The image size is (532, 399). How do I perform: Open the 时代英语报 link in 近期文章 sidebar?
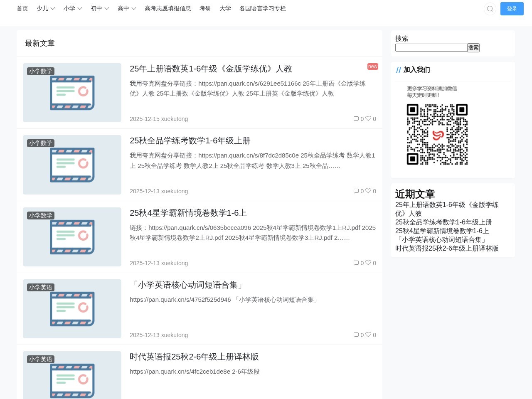[446, 248]
